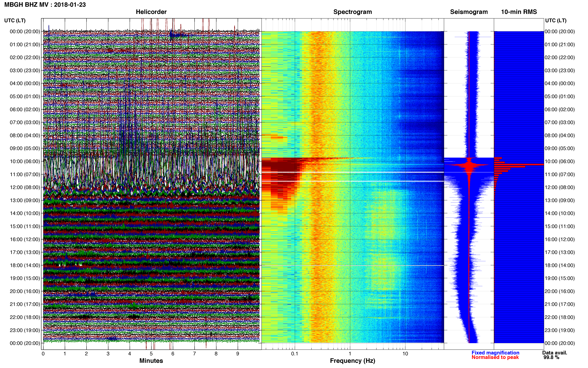Click the 'Frequency (Hz)' x-axis label

[x=352, y=361]
